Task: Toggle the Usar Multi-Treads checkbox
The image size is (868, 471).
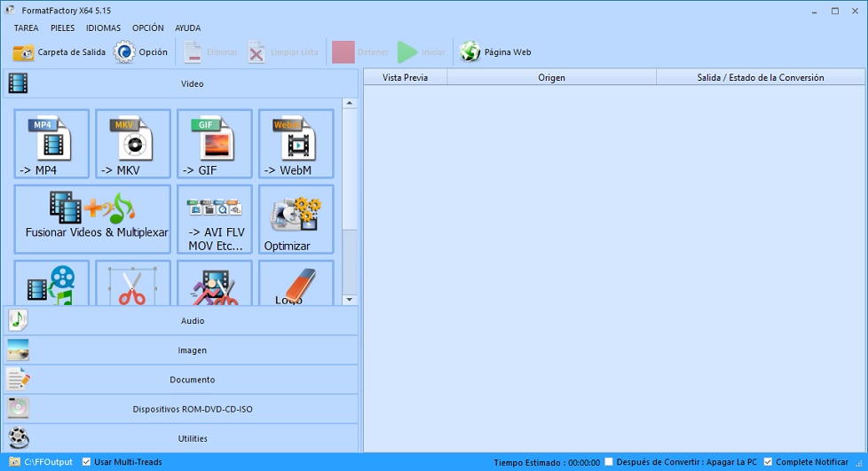Action: coord(86,461)
